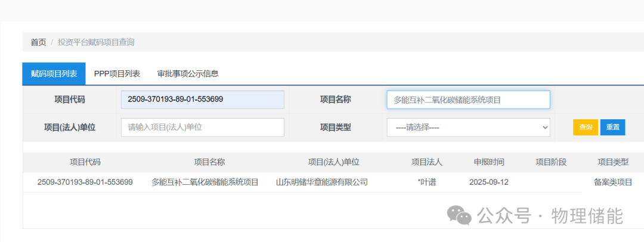Open the PPP项目列表 tab
The height and width of the screenshot is (242, 644).
click(117, 74)
